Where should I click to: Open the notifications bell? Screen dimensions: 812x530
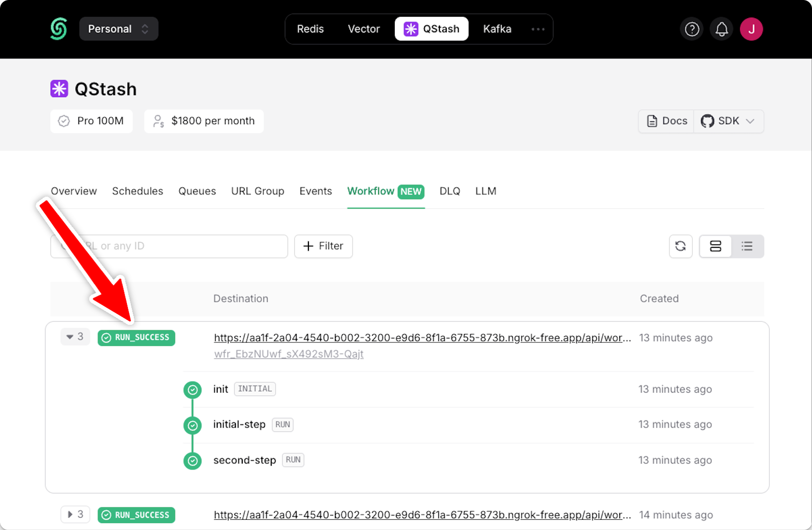tap(722, 29)
